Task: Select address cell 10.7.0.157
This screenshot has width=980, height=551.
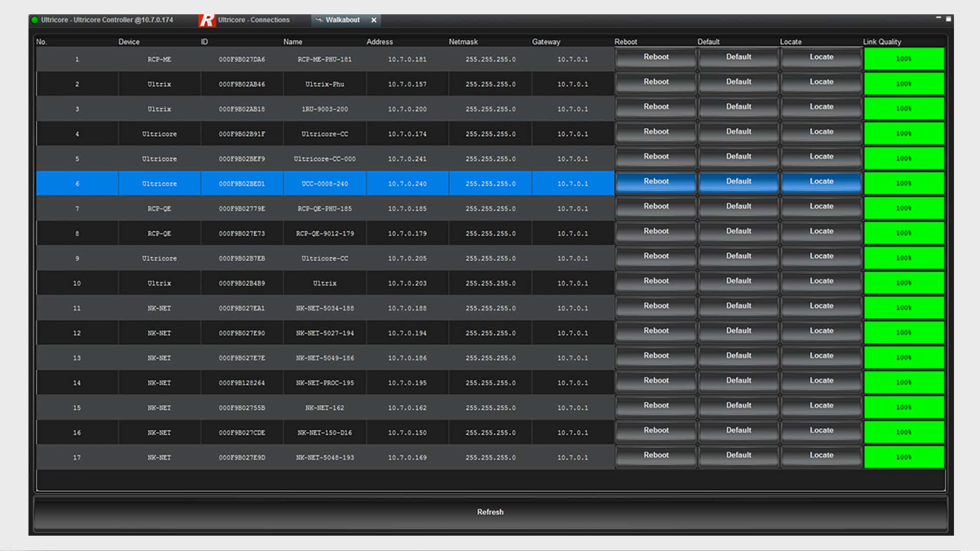Action: [407, 84]
